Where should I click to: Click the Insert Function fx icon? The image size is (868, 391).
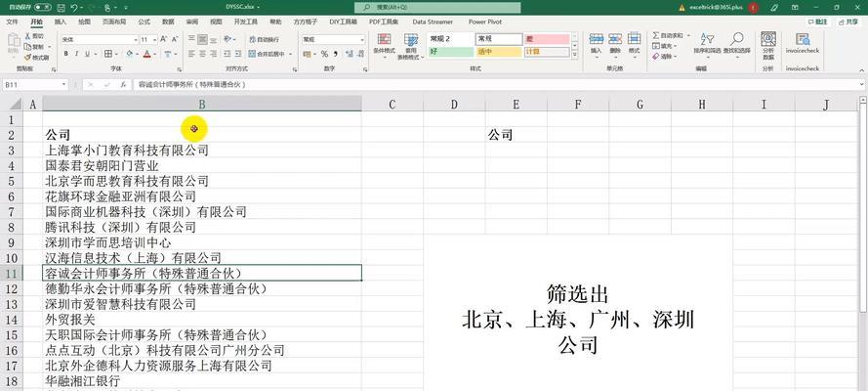click(123, 84)
